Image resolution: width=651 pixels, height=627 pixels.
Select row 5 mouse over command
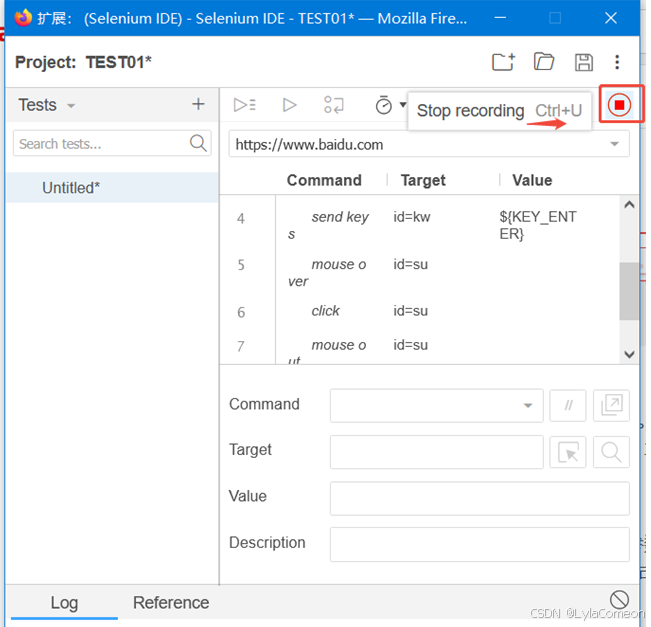pyautogui.click(x=419, y=273)
